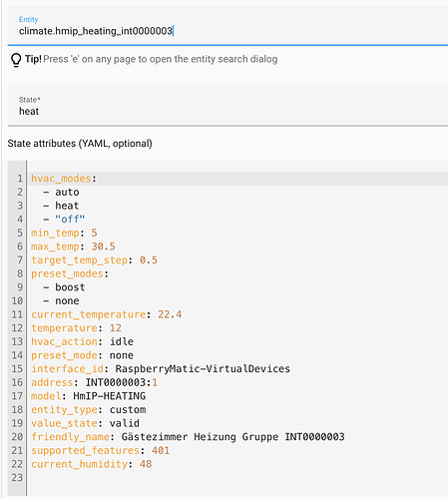
Task: Click hvac_action idle value
Action: 122,341
